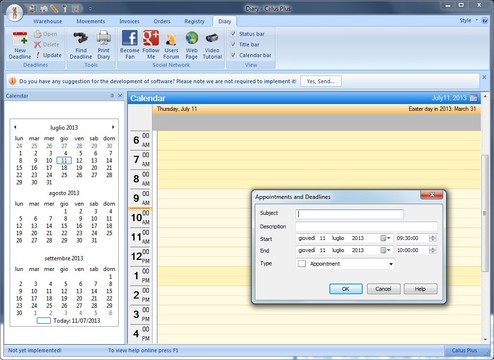Screen dimensions: 494x360
Task: Click the Update deadline icon
Action: click(38, 55)
